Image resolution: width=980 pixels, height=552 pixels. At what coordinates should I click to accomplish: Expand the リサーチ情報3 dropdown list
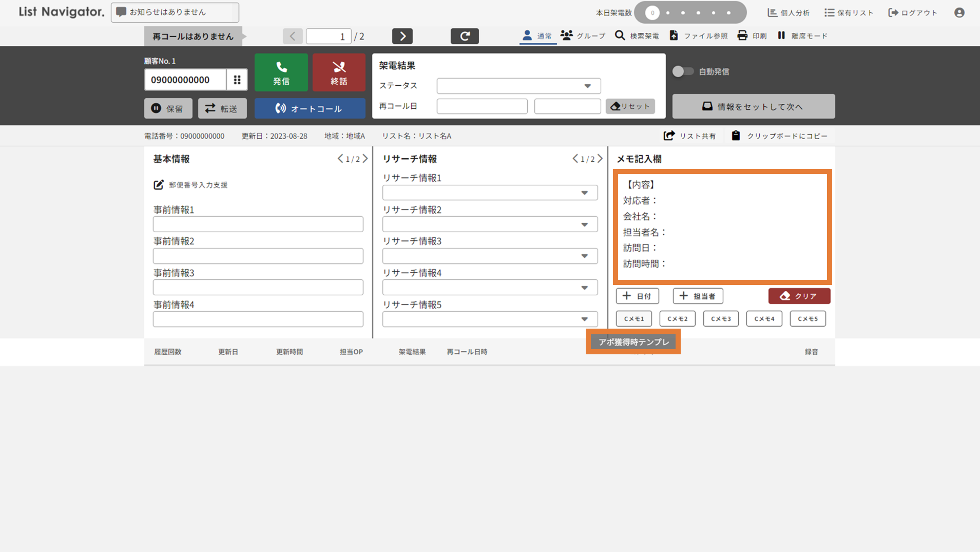490,256
